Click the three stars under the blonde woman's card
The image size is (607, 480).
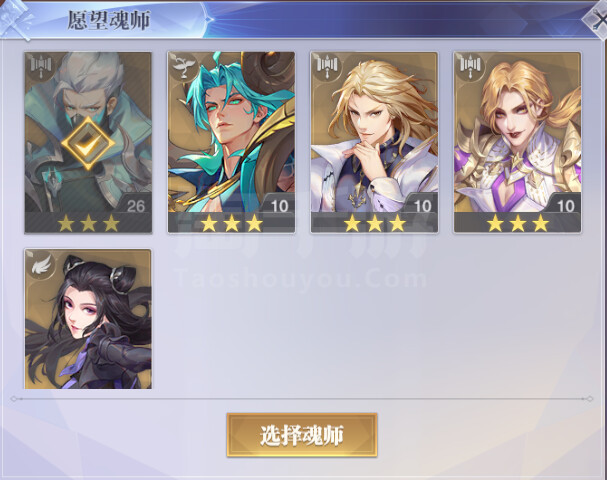click(518, 223)
